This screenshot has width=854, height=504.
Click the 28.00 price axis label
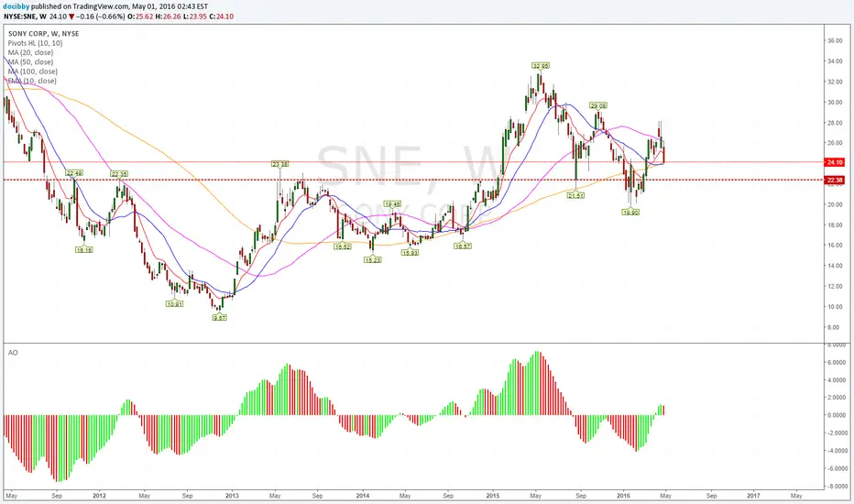pyautogui.click(x=835, y=123)
